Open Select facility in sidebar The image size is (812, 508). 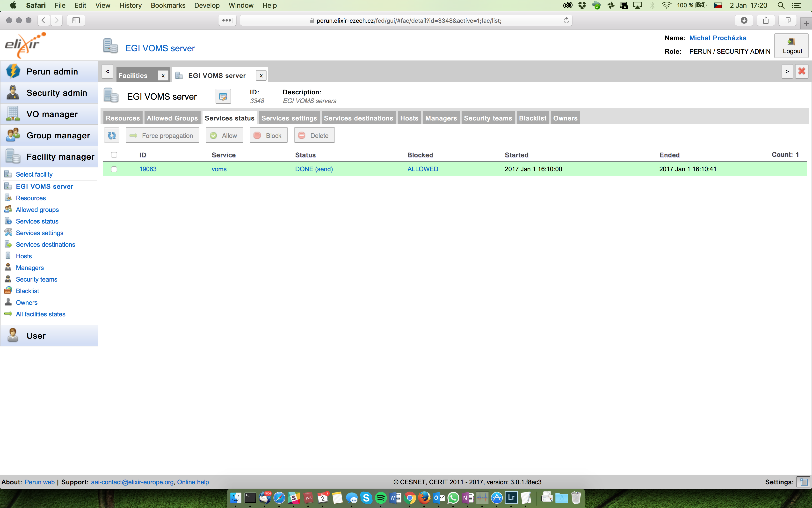pyautogui.click(x=34, y=174)
